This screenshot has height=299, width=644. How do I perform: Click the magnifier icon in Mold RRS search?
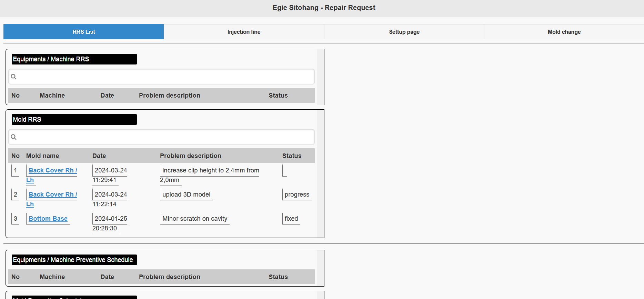[14, 137]
